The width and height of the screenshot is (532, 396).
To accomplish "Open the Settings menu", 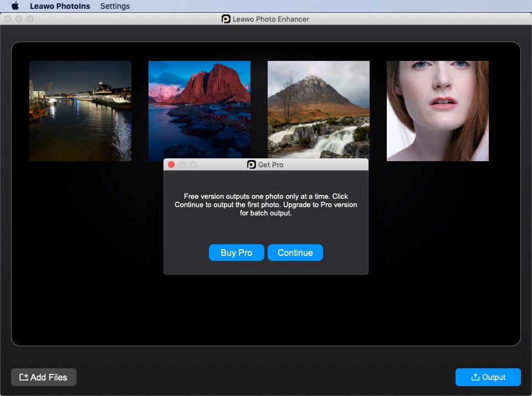I will point(115,6).
